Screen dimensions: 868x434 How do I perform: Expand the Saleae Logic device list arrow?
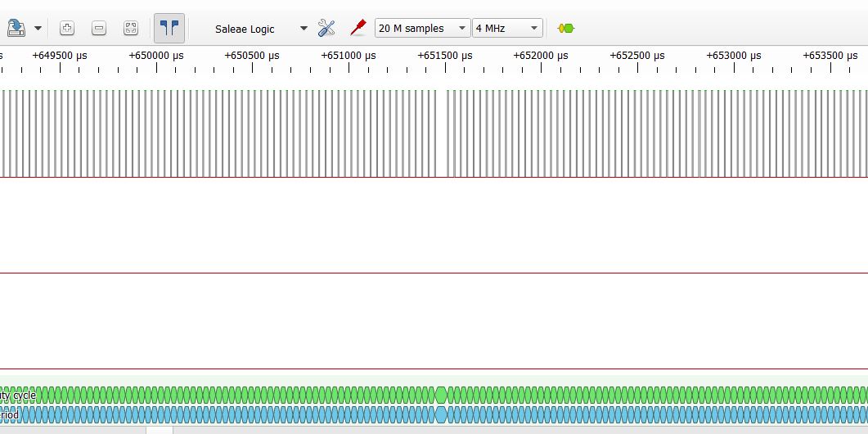(304, 29)
